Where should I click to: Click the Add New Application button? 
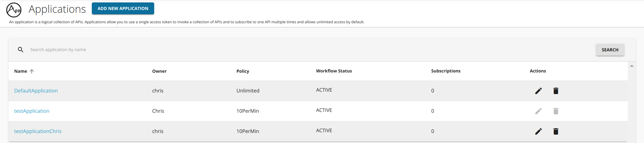(123, 8)
